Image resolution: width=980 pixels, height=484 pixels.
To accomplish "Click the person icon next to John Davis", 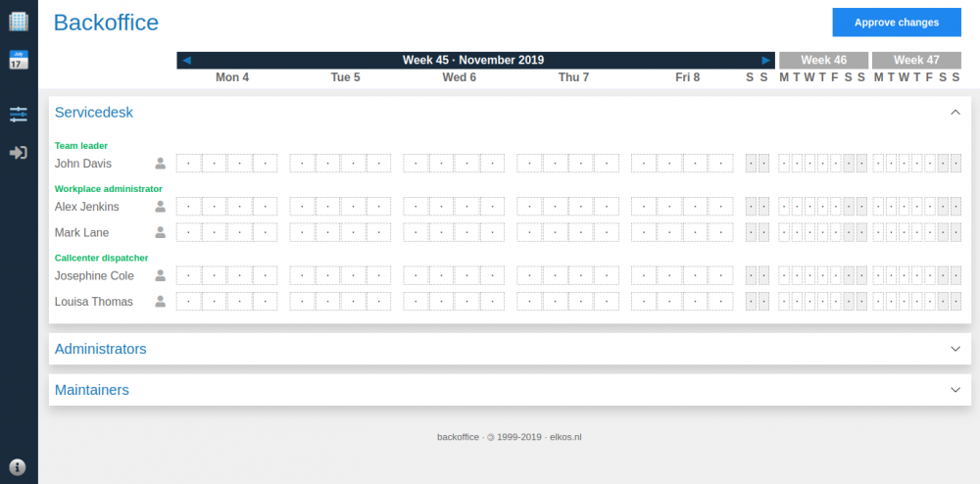I will pyautogui.click(x=160, y=164).
